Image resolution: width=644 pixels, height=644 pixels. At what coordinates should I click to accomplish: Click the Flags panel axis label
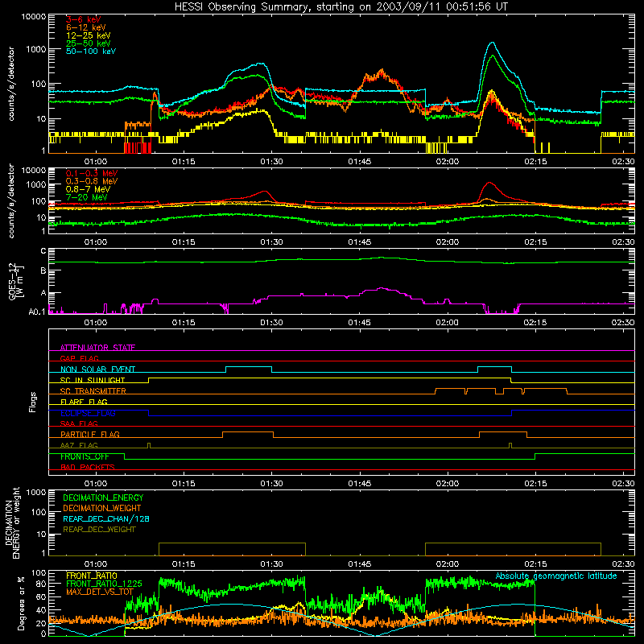(x=33, y=402)
